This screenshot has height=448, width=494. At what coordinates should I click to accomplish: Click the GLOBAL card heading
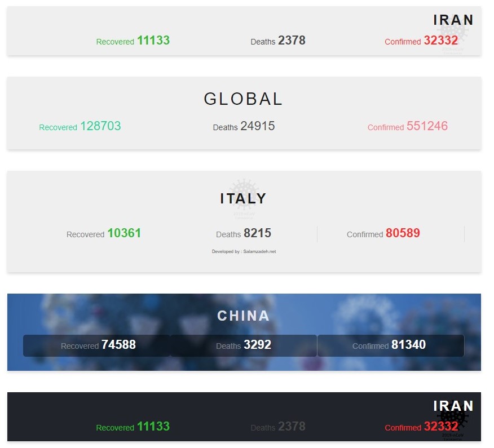tap(243, 99)
